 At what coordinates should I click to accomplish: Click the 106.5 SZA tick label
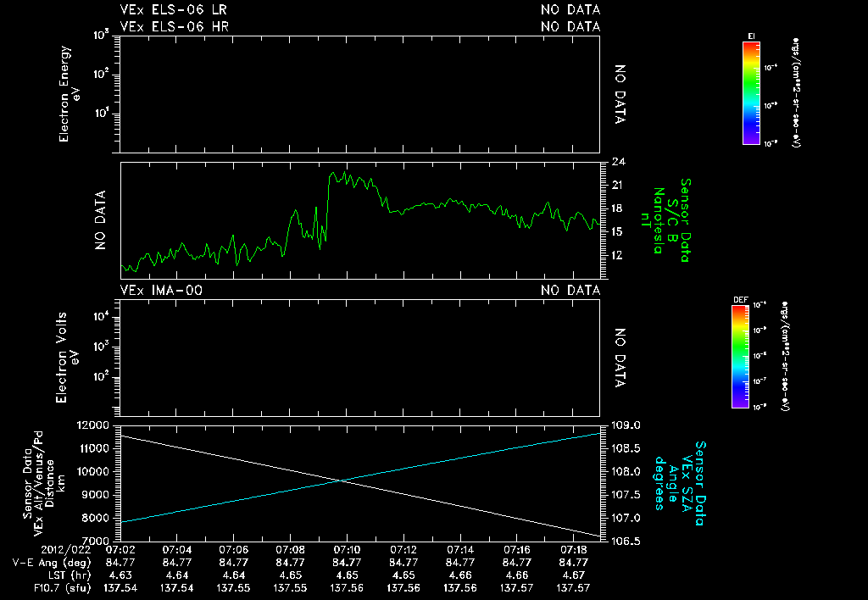(626, 541)
